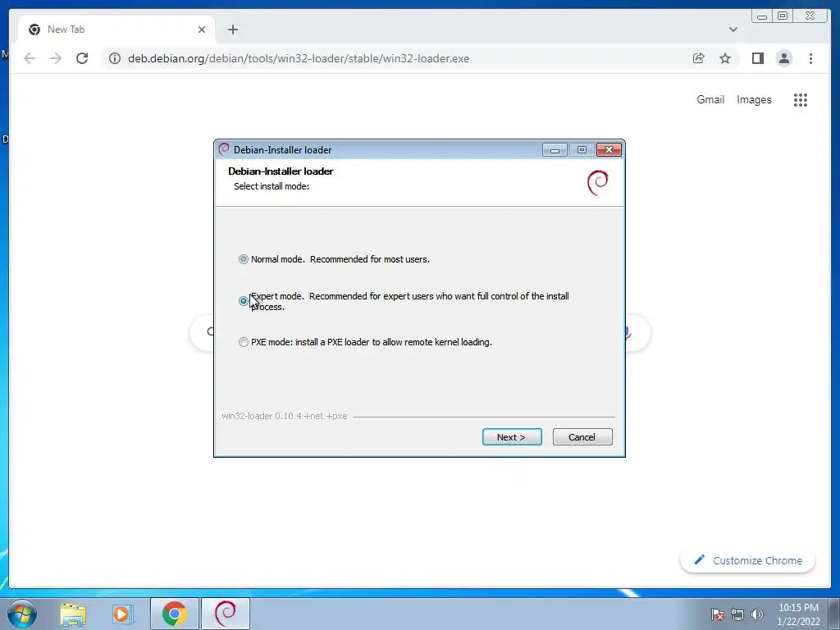Open the Images link

pyautogui.click(x=754, y=99)
